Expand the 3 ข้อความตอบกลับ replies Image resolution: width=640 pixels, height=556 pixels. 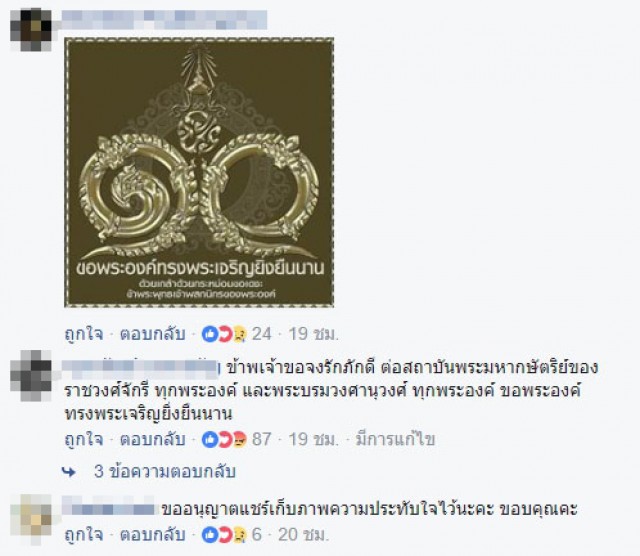pos(165,472)
